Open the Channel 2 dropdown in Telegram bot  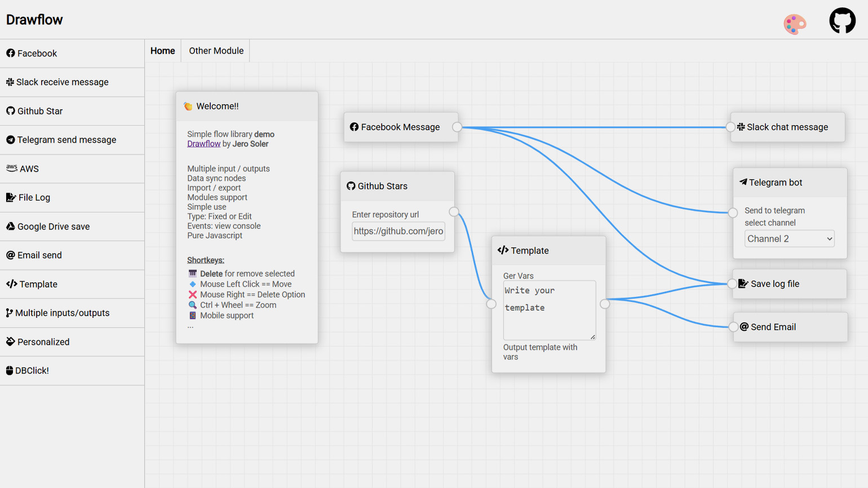[x=789, y=239]
